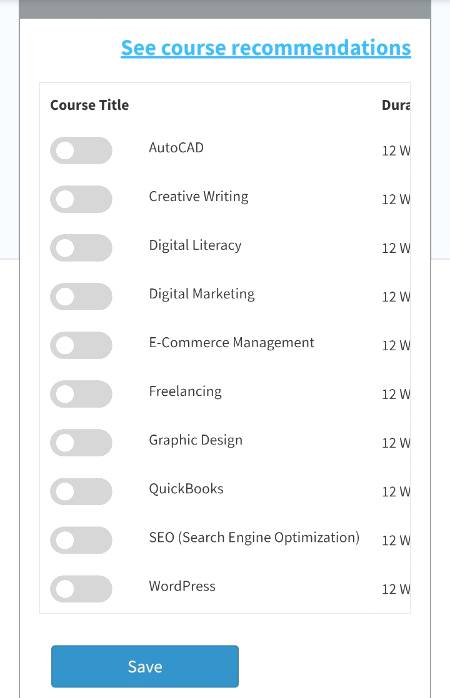Click the Duration column header

[396, 105]
